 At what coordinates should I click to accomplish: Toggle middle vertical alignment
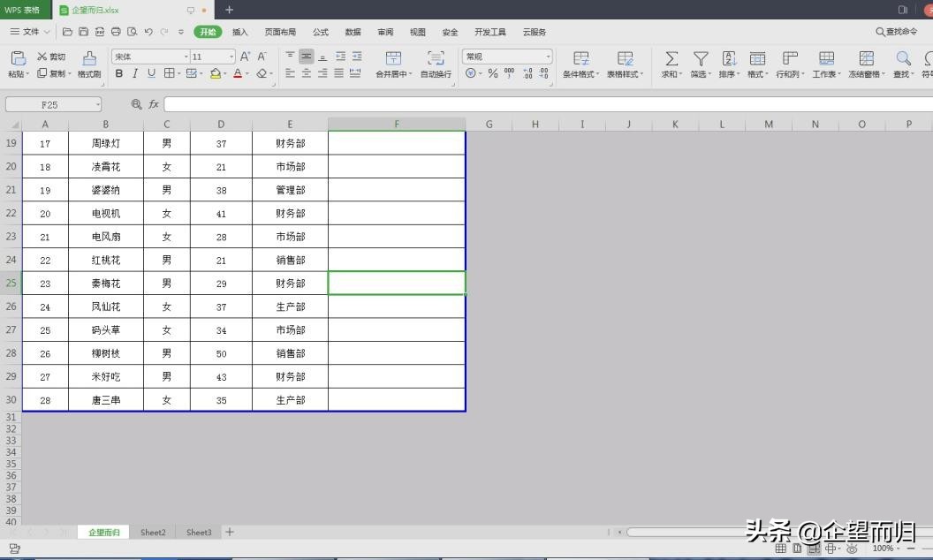[x=306, y=57]
